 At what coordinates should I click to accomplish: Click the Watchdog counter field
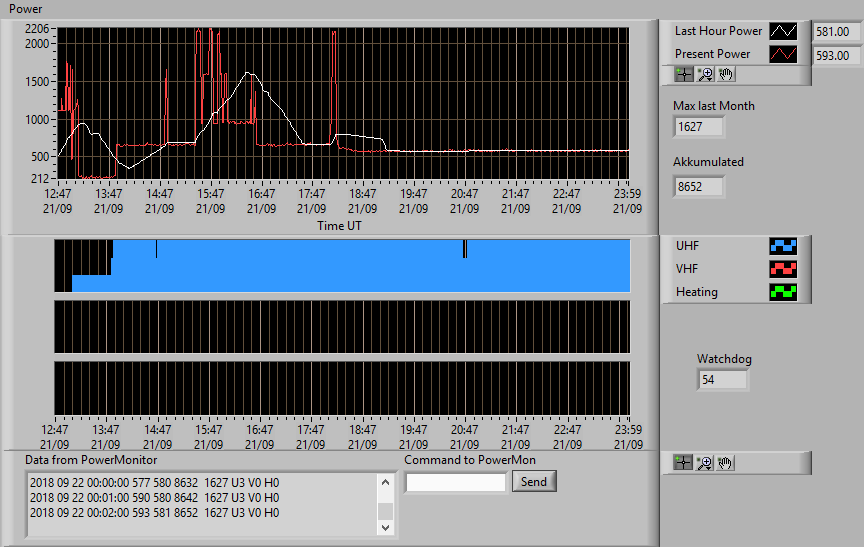[x=722, y=380]
